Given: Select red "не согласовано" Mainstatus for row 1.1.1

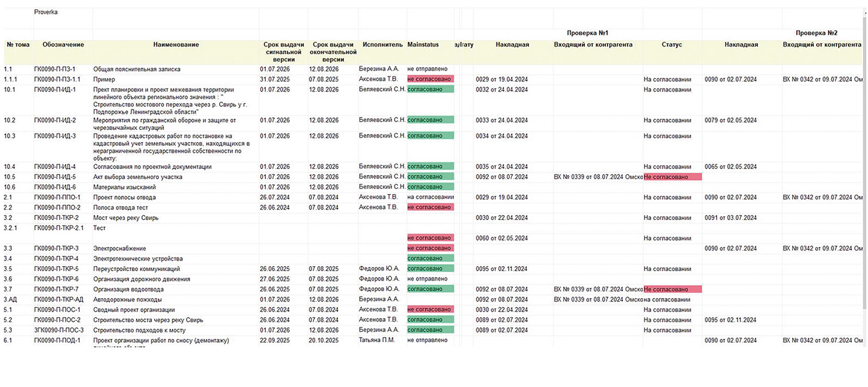Looking at the screenshot, I should pyautogui.click(x=430, y=79).
